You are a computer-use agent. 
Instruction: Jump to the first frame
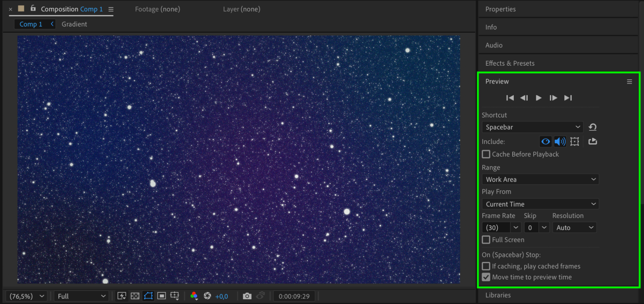pyautogui.click(x=510, y=98)
